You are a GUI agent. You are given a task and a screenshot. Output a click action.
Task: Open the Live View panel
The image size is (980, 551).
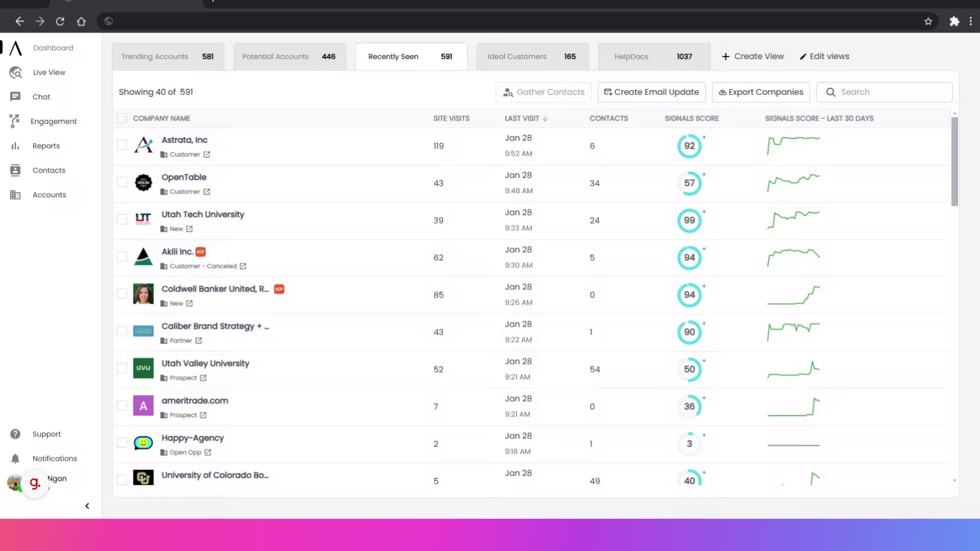click(48, 72)
